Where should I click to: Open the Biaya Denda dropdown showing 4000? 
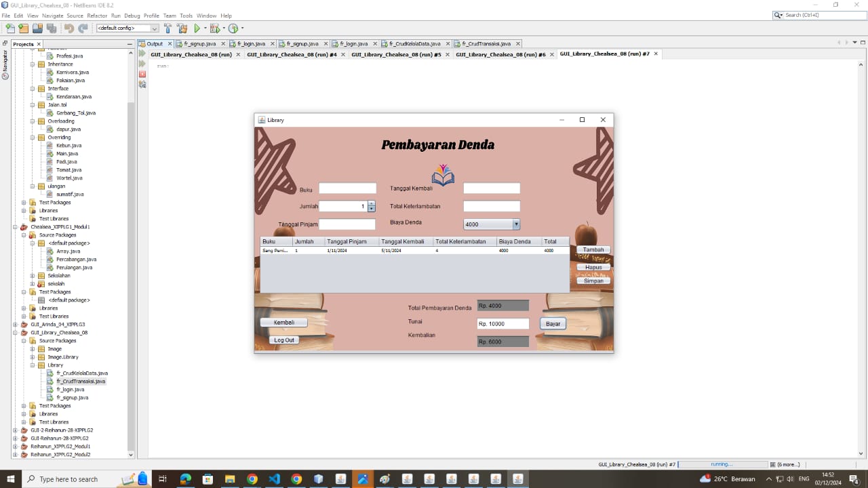click(x=515, y=224)
